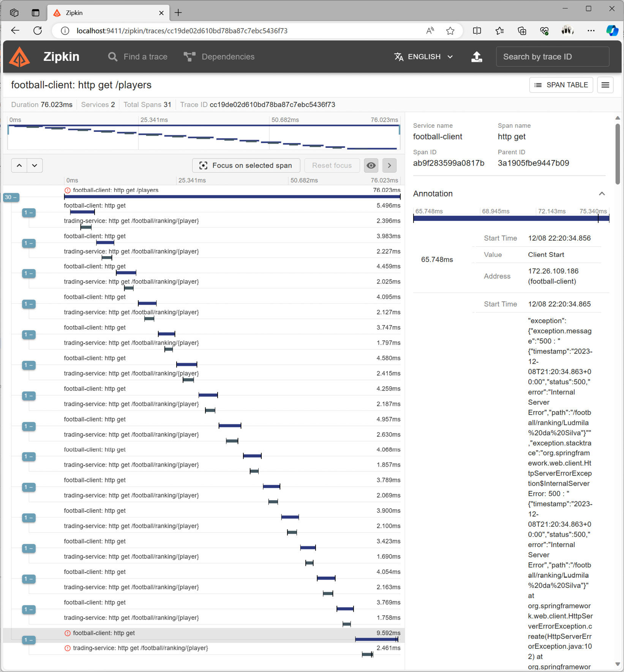Collapse the root span 30 toggle
The width and height of the screenshot is (624, 672).
11,197
